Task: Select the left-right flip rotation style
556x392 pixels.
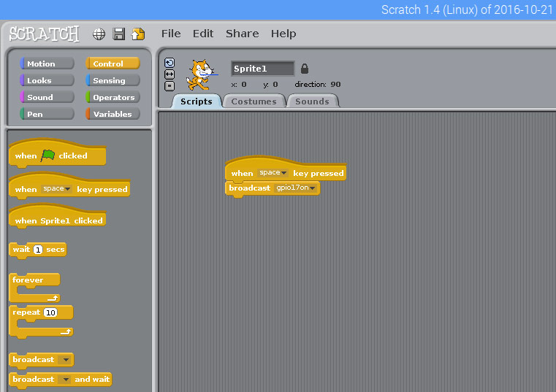Action: pyautogui.click(x=170, y=74)
